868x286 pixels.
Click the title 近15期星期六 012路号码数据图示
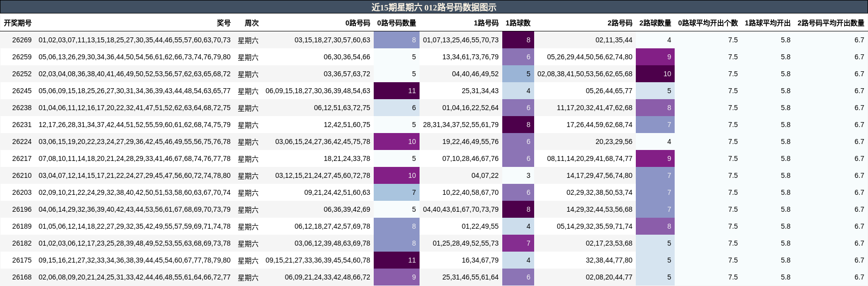click(434, 7)
